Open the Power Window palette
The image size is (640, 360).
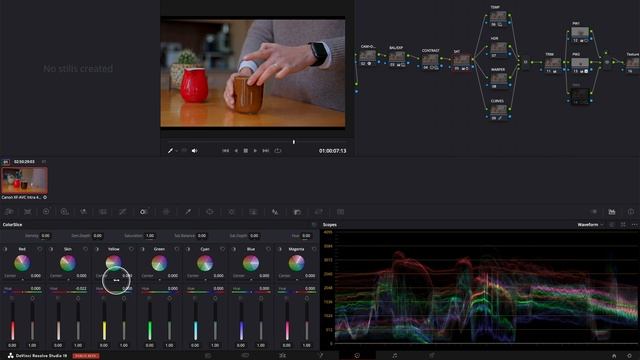pos(210,212)
